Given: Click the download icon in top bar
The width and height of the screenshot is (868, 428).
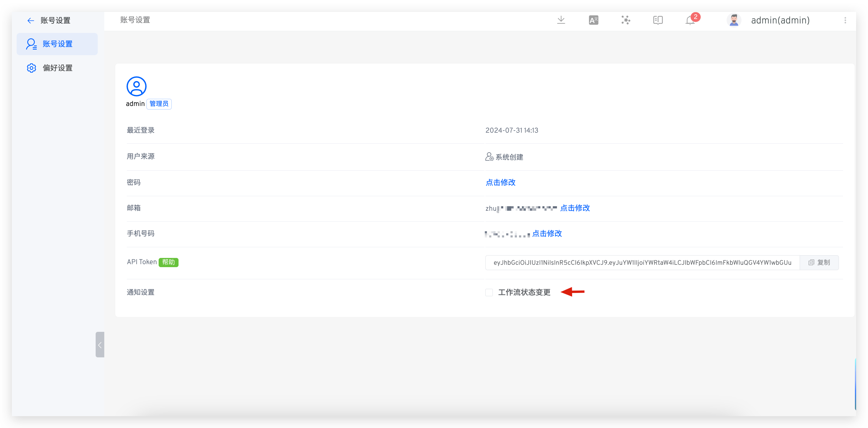Looking at the screenshot, I should point(561,20).
